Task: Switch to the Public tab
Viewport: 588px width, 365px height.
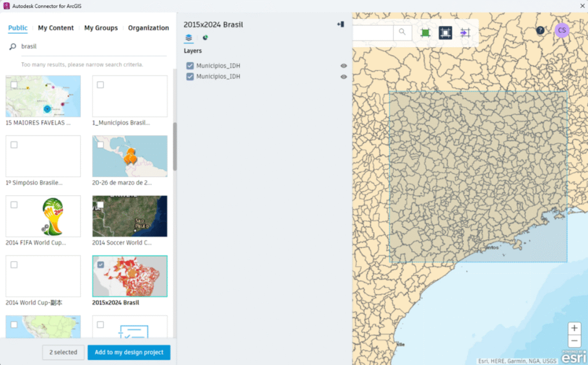Action: (x=18, y=28)
